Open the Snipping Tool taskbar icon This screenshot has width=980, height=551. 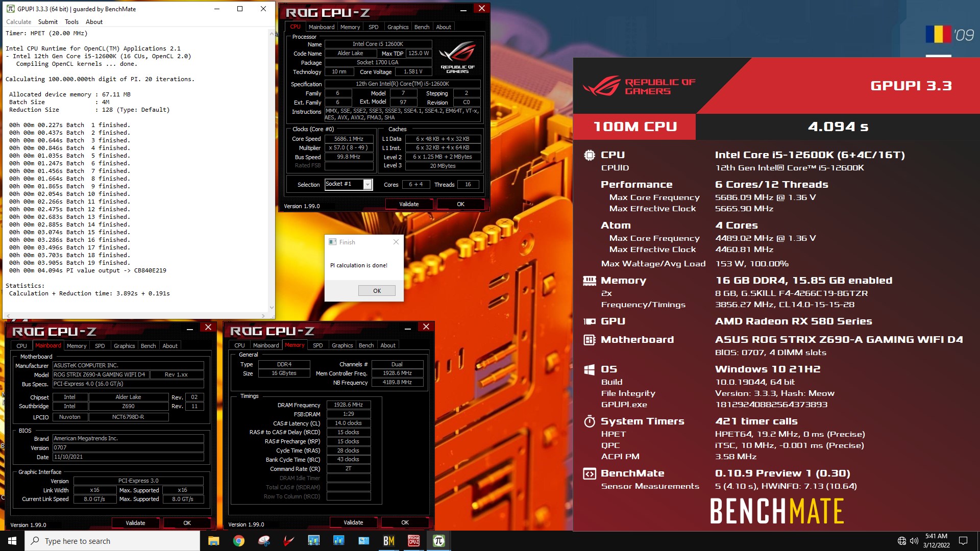tap(263, 541)
